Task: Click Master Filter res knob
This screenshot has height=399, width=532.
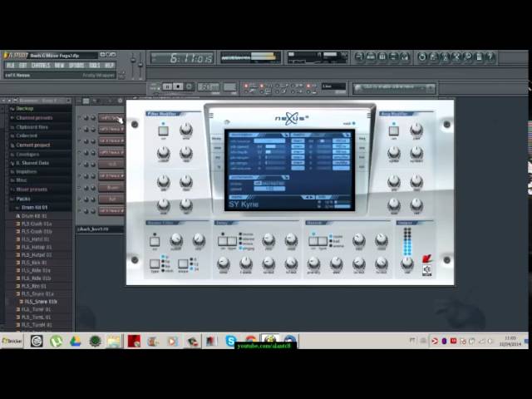Action: point(199,239)
